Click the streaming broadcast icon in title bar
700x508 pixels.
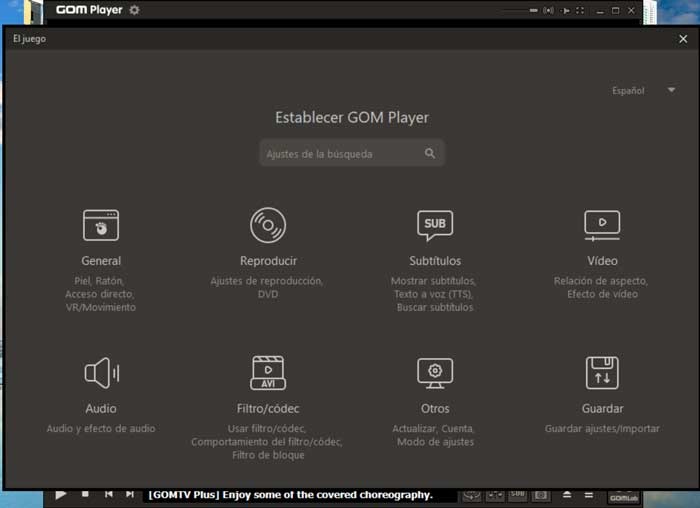point(549,10)
